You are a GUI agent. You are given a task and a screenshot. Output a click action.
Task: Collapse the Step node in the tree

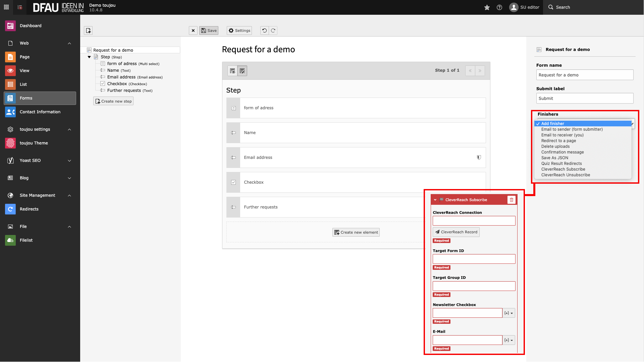89,57
